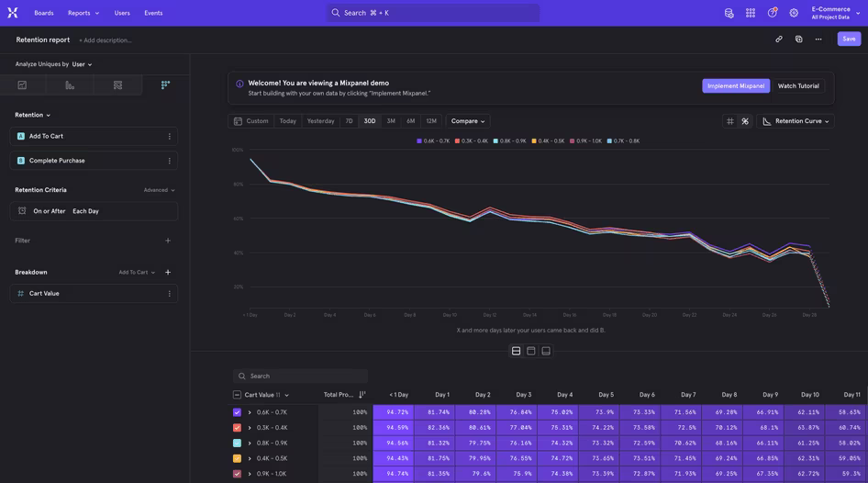Add a breakdown with the plus icon
868x483 pixels.
(x=168, y=272)
